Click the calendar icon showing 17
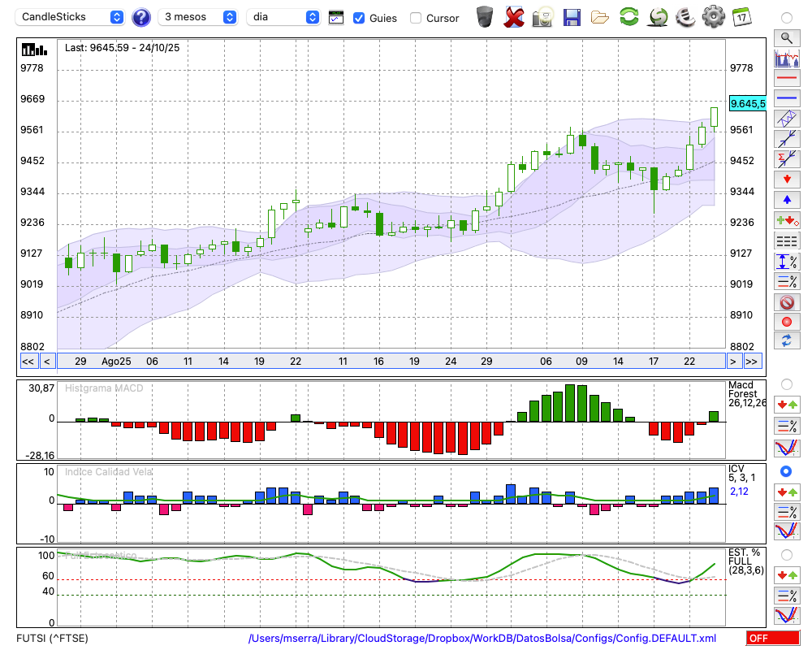Image resolution: width=812 pixels, height=650 pixels. 741,16
